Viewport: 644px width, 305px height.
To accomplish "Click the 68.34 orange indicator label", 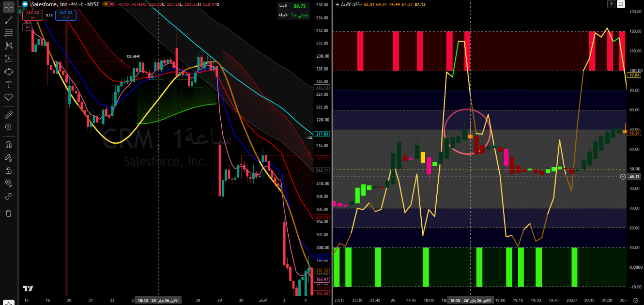I will [x=634, y=133].
